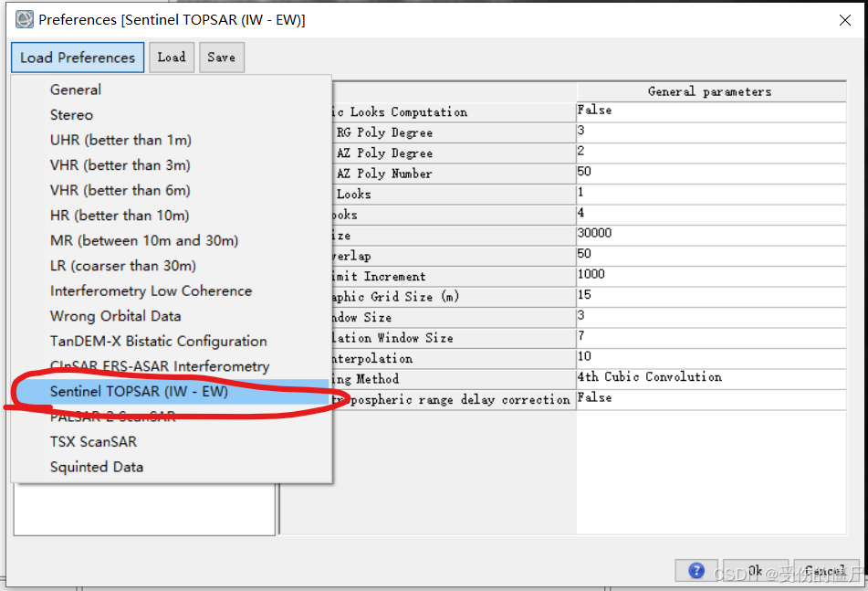Click RG Poly Degree row label
The height and width of the screenshot is (591, 868).
pos(384,133)
